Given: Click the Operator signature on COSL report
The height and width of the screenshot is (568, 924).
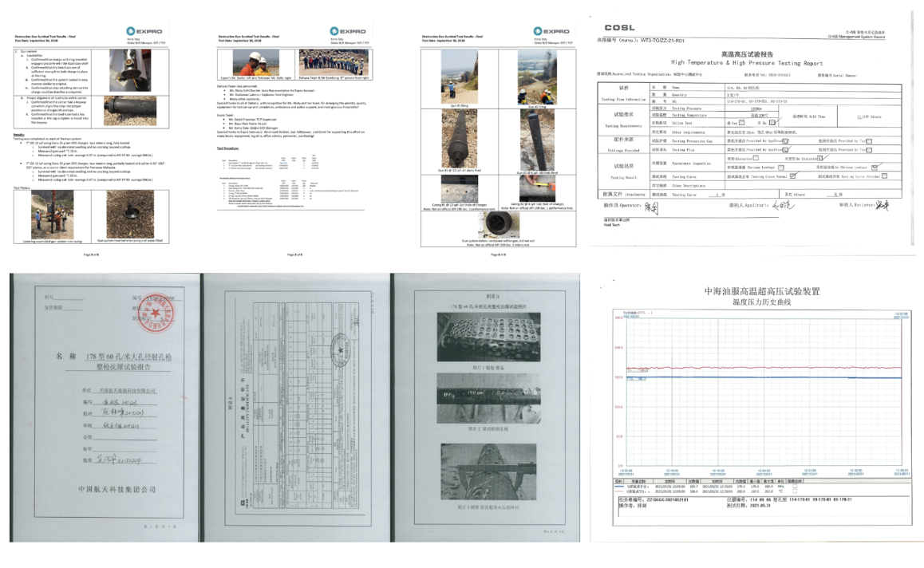Looking at the screenshot, I should click(x=651, y=207).
